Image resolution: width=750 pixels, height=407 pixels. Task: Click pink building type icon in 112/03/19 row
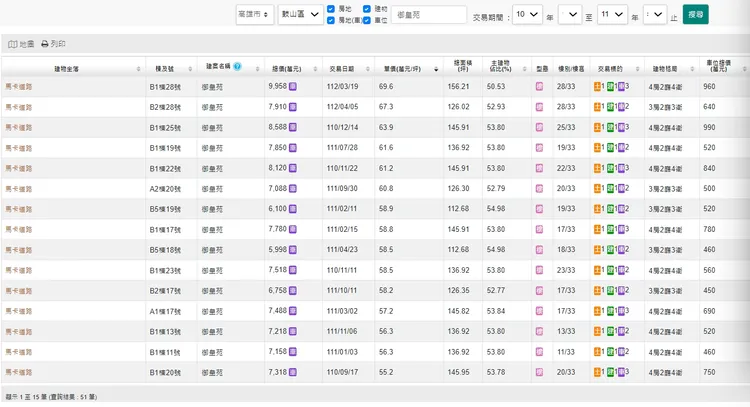pyautogui.click(x=539, y=87)
